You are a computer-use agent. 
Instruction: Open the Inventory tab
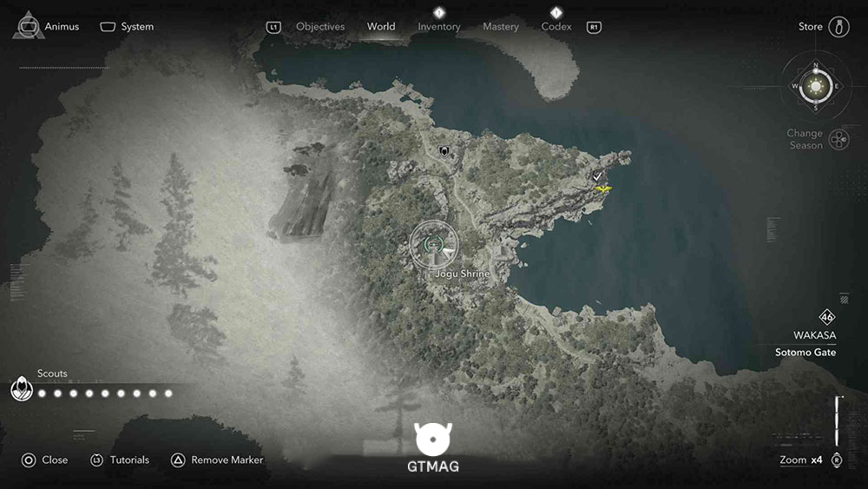point(439,27)
